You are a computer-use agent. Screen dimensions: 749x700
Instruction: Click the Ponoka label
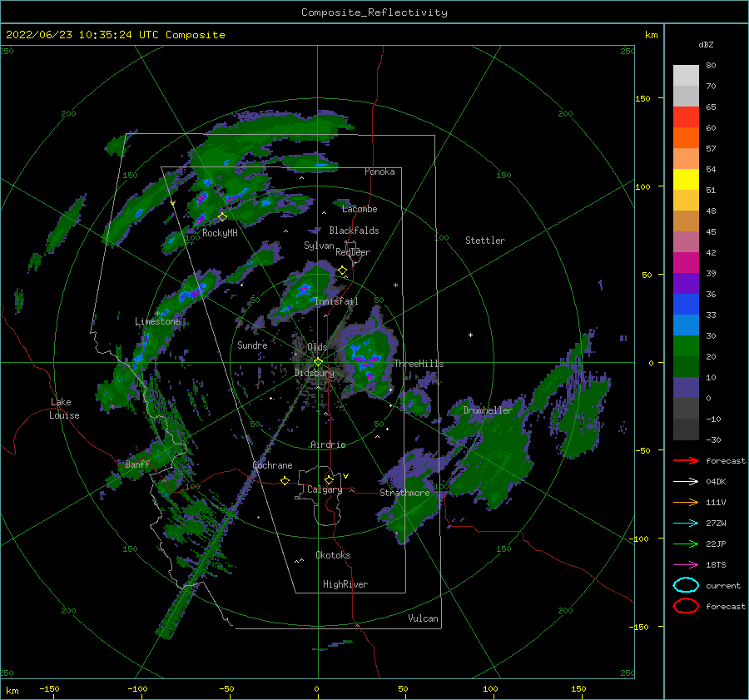coord(379,171)
